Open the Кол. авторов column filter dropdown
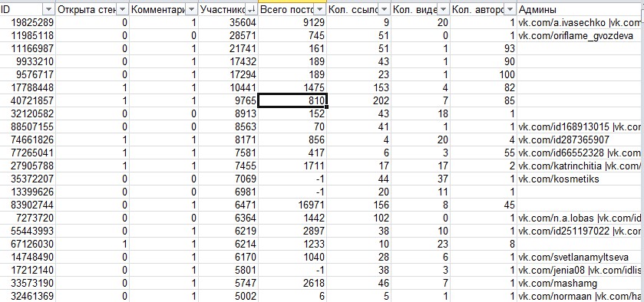This screenshot has height=302, width=644. (510, 9)
